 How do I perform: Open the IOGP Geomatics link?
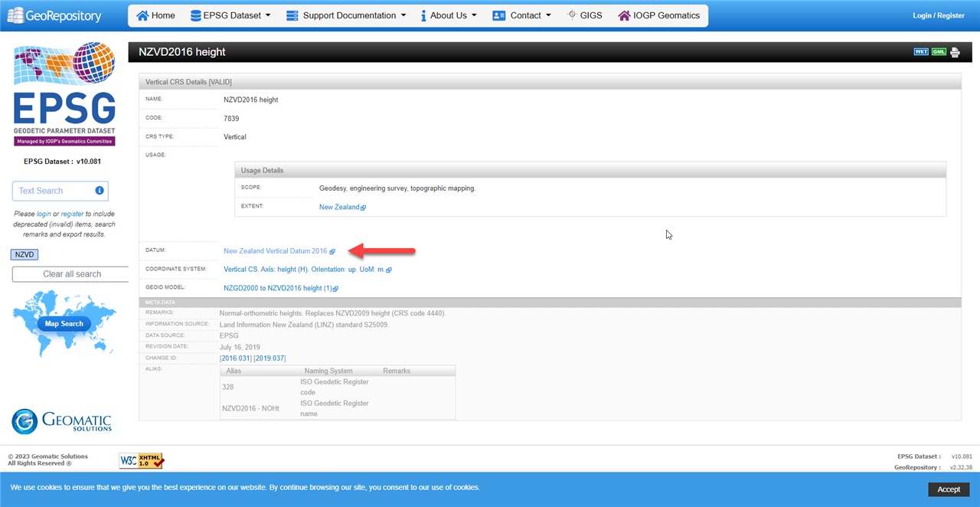click(658, 15)
